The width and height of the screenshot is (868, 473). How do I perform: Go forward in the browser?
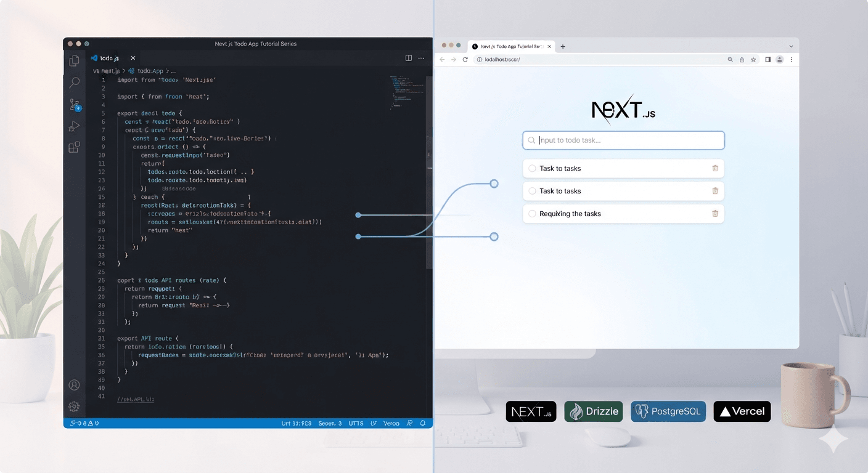454,60
